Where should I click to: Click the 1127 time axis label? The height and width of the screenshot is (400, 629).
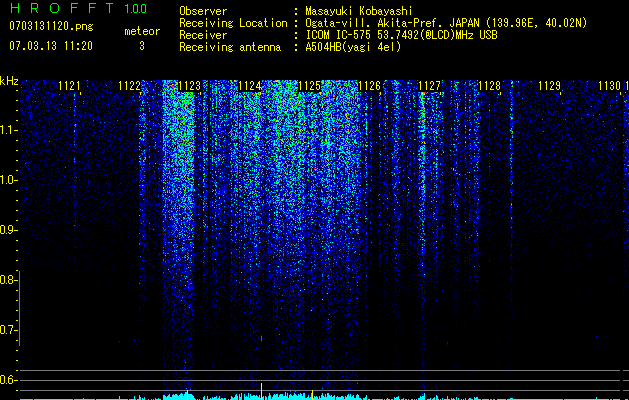click(x=429, y=86)
